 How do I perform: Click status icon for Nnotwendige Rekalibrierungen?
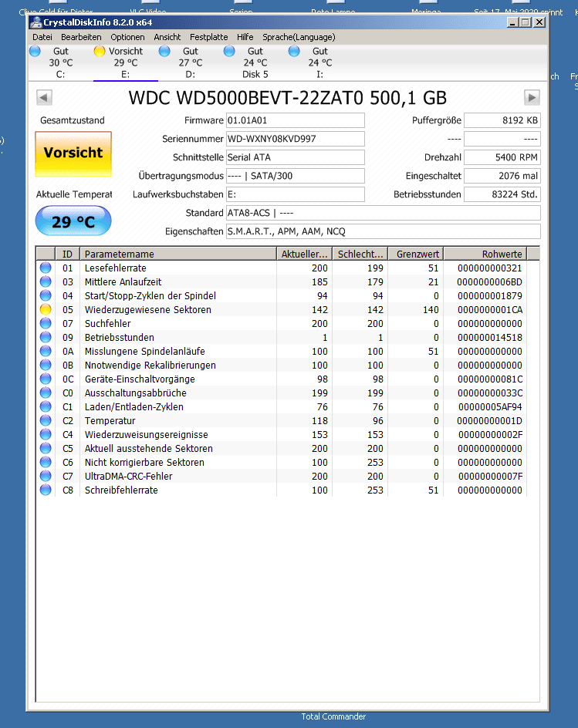[x=46, y=366]
